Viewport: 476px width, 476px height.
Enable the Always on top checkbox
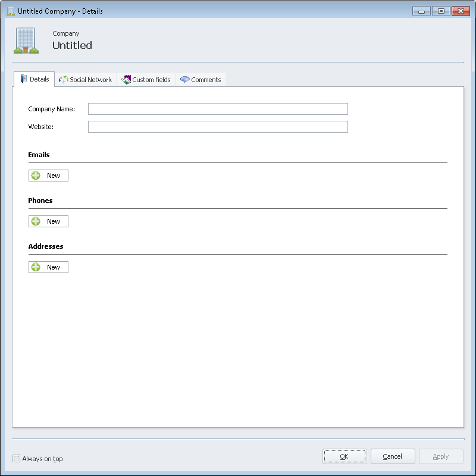click(x=16, y=459)
